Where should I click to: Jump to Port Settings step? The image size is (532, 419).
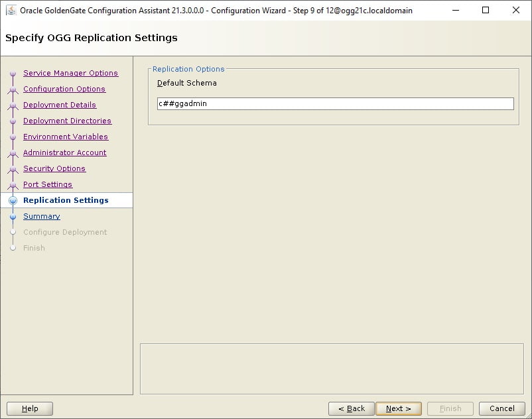tap(48, 184)
